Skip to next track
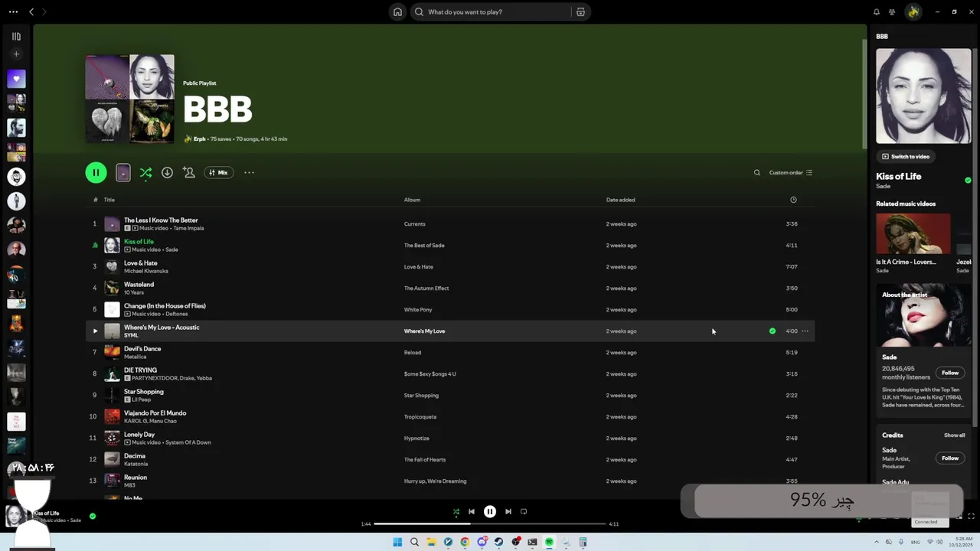 click(508, 511)
